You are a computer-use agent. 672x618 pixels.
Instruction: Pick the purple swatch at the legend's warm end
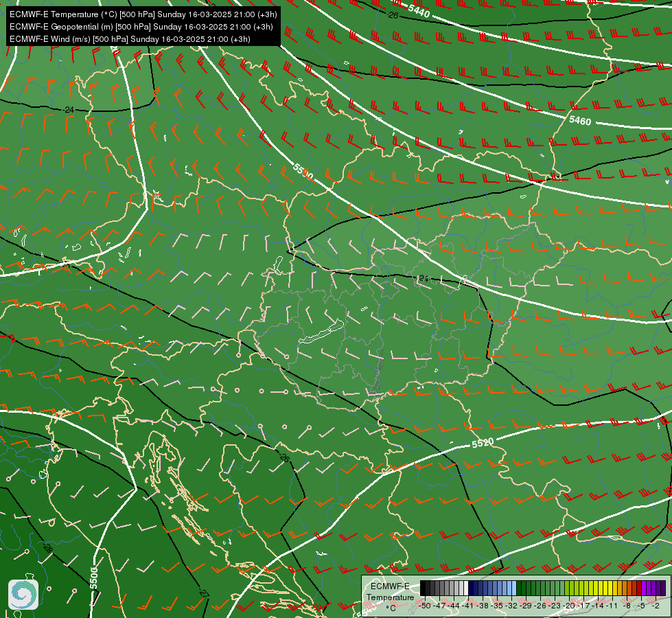click(663, 588)
